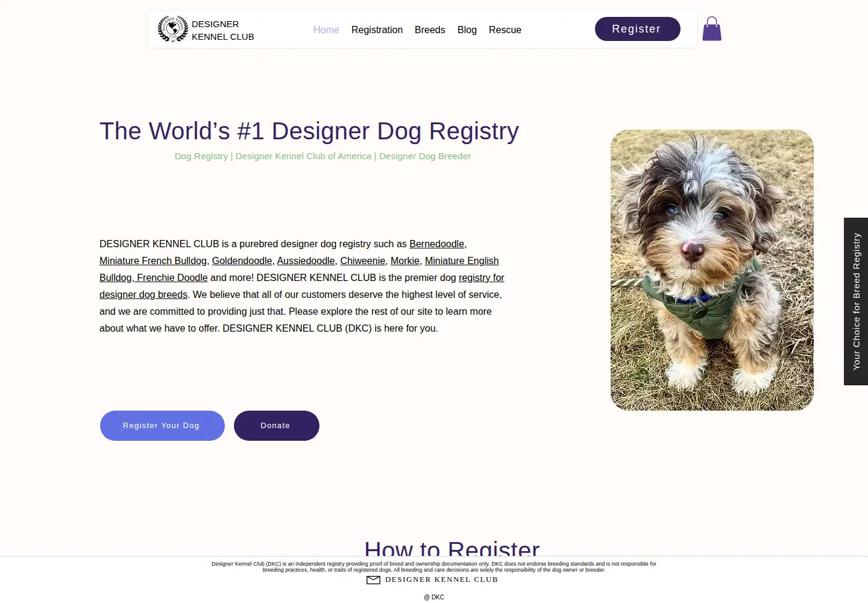Click the DESIGNER KENNEL CLUB header title text
Image resolution: width=868 pixels, height=603 pixels.
[223, 30]
